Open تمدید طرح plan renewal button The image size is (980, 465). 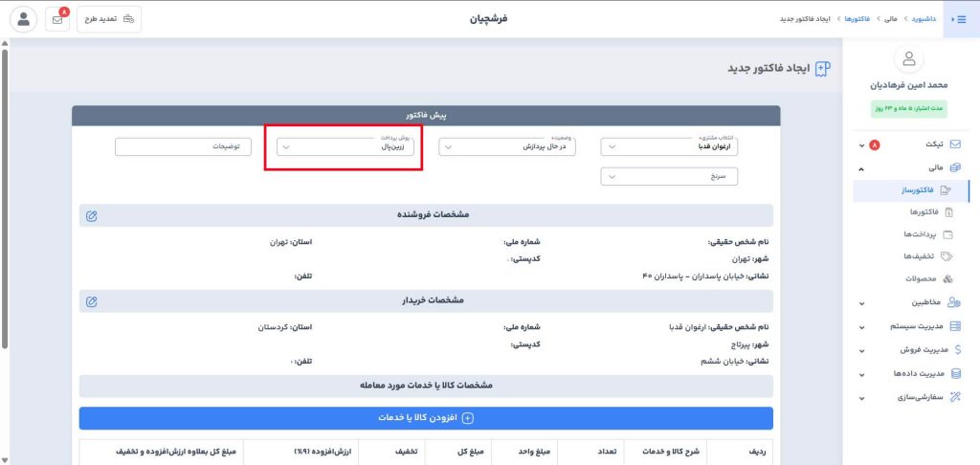coord(109,19)
